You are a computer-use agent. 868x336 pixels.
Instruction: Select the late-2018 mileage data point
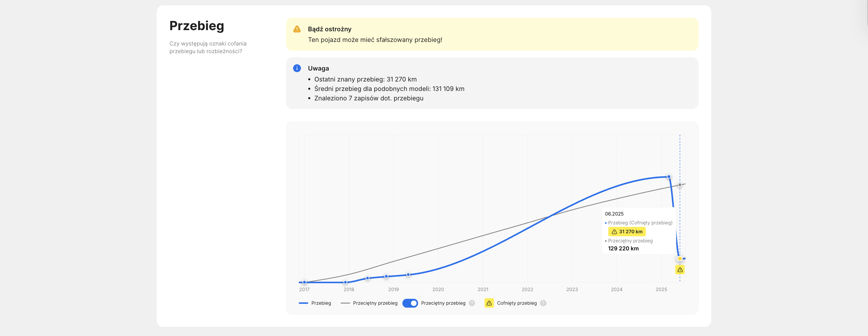pos(386,276)
